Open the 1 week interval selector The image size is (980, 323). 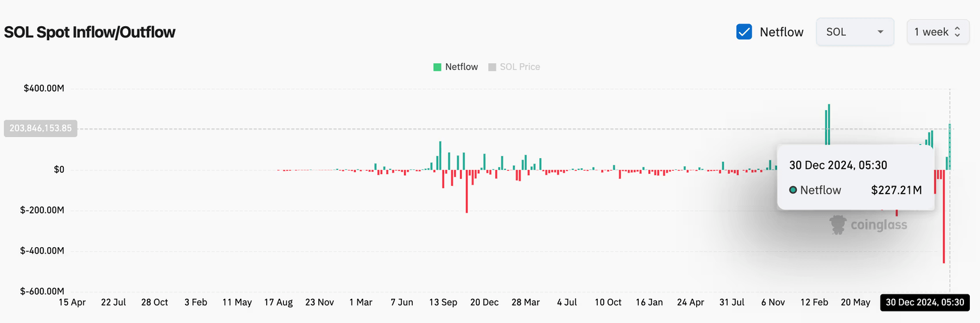click(x=937, y=32)
